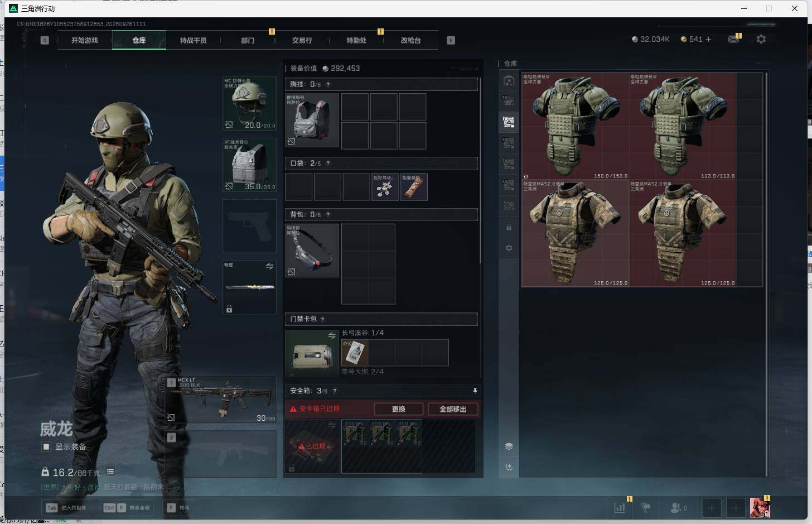Click the E key next tab icon
The height and width of the screenshot is (524, 812).
[x=451, y=40]
